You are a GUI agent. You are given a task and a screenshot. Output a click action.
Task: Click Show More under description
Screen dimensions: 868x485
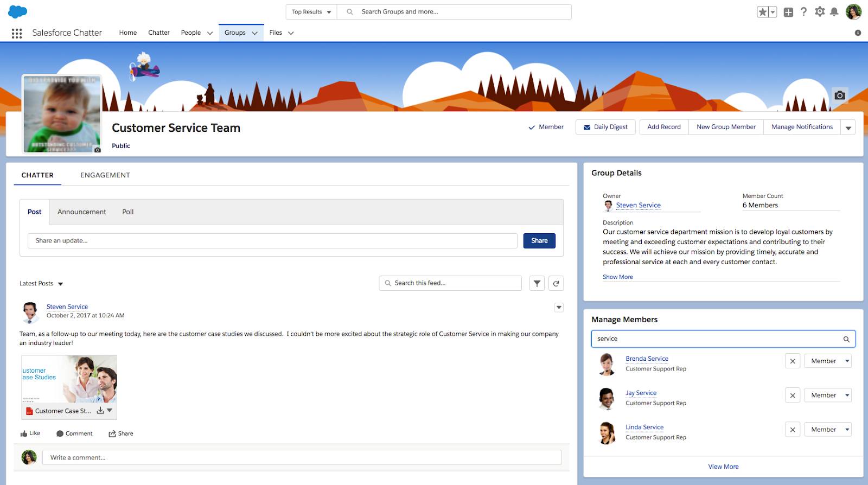tap(618, 277)
